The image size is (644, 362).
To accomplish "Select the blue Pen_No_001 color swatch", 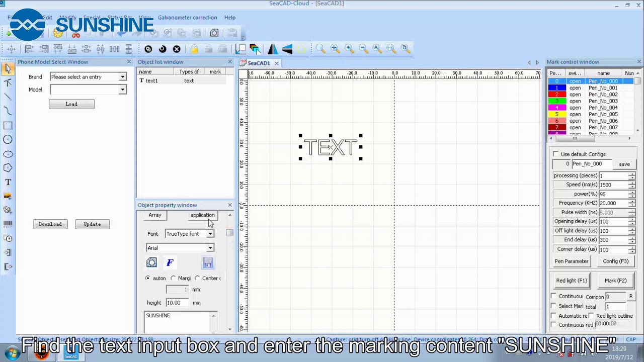I will tap(556, 88).
